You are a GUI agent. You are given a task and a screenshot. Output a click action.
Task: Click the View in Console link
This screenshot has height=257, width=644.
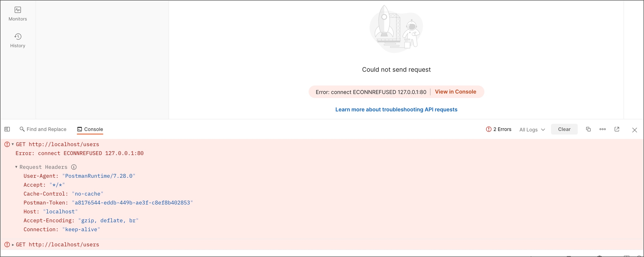455,92
